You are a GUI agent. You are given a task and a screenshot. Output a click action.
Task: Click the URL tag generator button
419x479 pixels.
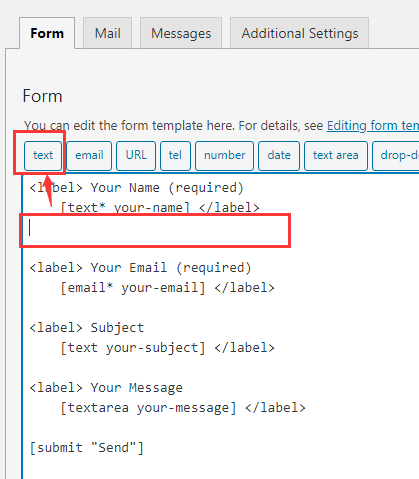(136, 155)
